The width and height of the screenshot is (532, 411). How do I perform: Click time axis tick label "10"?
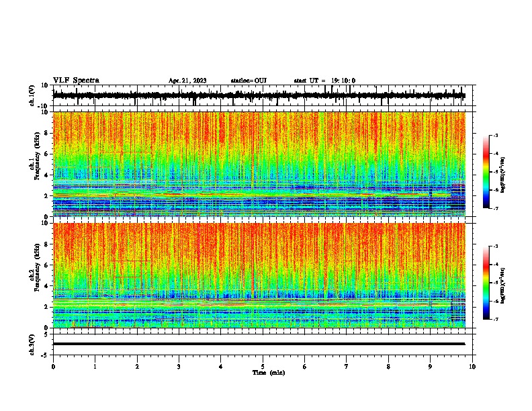[472, 367]
